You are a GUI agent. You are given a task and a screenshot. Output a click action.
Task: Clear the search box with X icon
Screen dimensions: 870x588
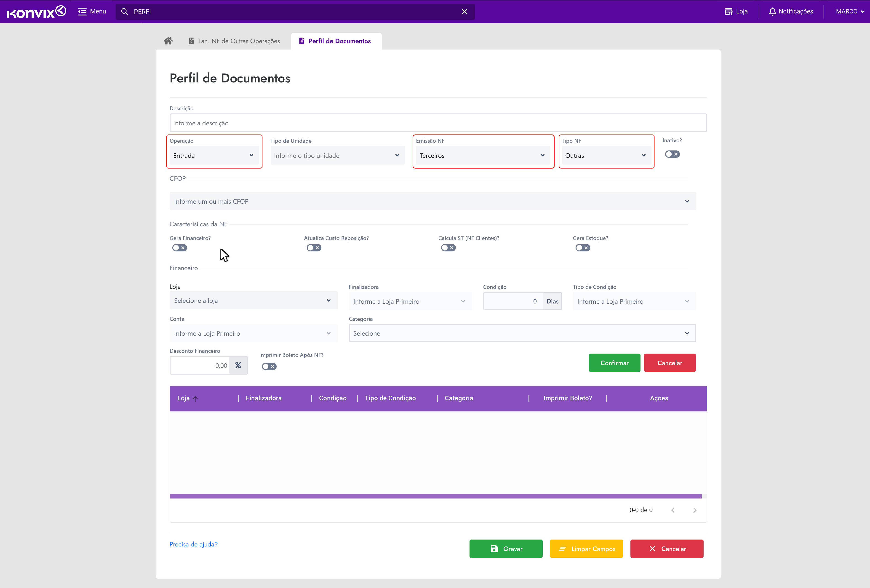point(464,12)
